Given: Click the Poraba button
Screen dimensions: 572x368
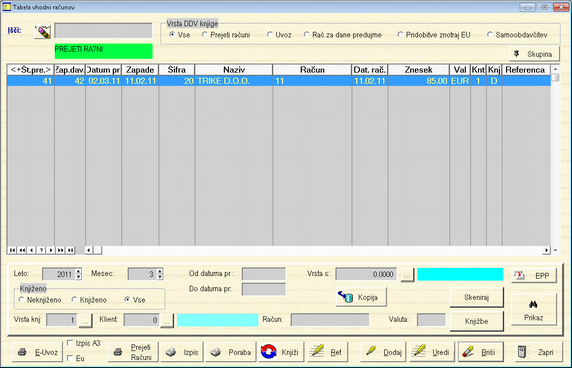Looking at the screenshot, I should click(x=231, y=352).
